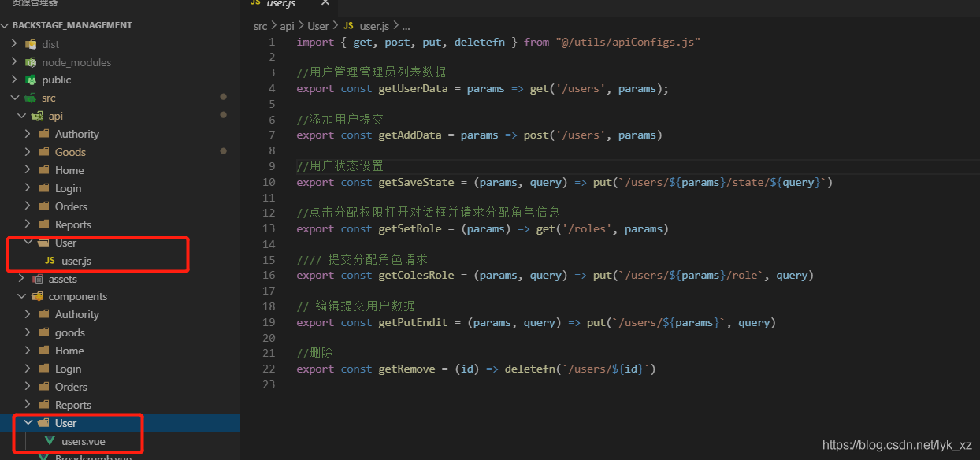Click the Login folder icon under api

tap(43, 188)
